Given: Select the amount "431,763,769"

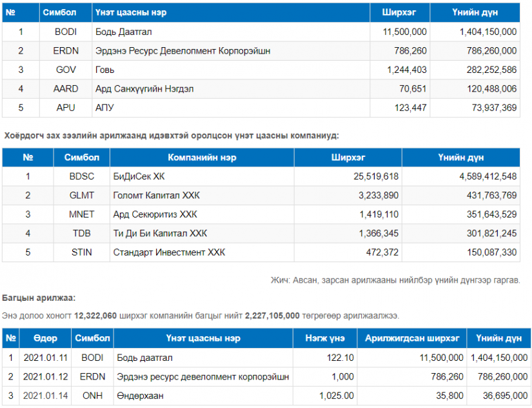Looking at the screenshot, I should point(491,196).
